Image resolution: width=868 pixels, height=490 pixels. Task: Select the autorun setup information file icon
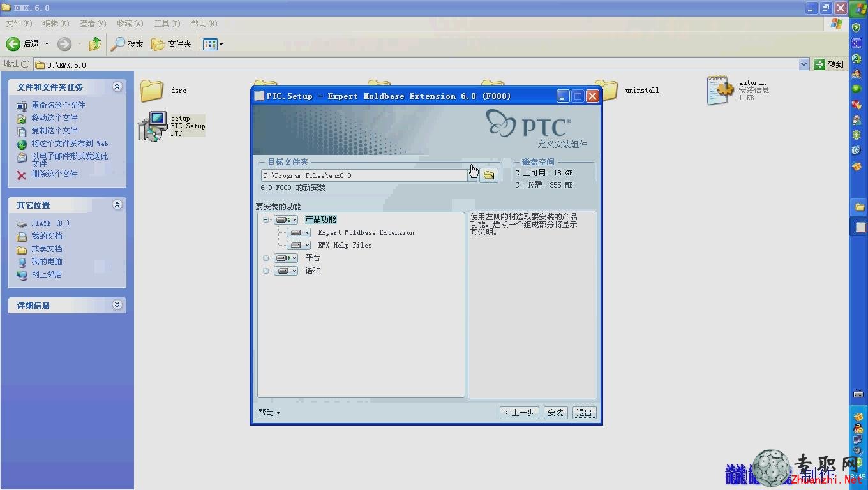720,91
